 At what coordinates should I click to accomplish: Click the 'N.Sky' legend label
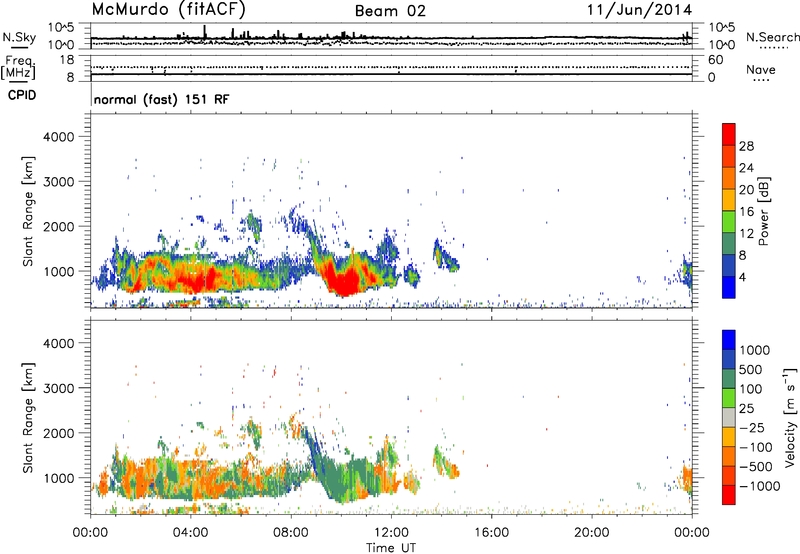[x=19, y=37]
